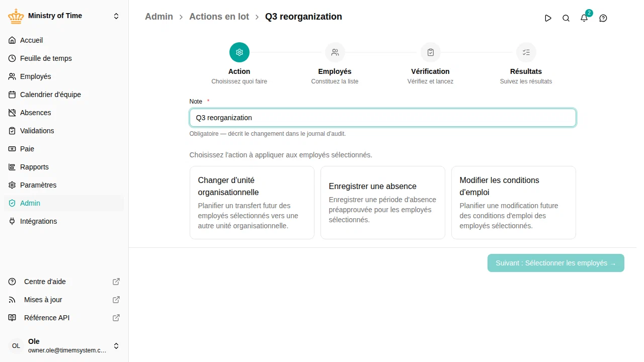
Task: Open Référence API in the sidebar
Action: [x=64, y=318]
